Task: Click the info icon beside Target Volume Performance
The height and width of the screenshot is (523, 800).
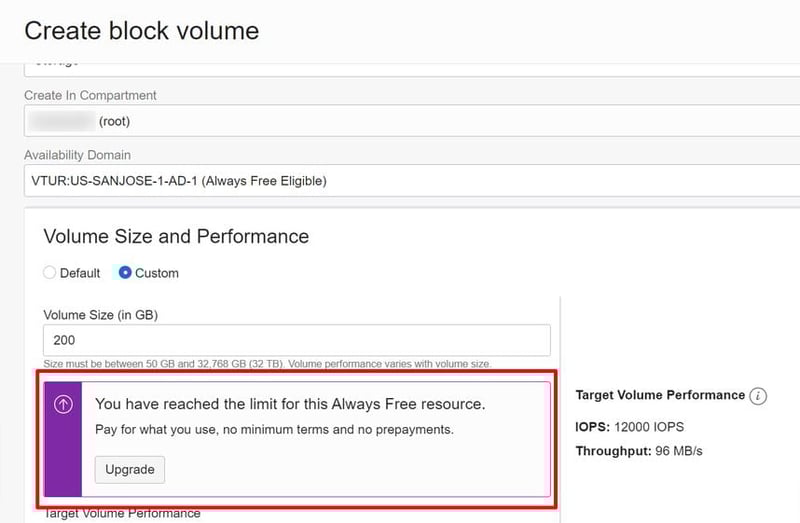Action: pos(758,396)
